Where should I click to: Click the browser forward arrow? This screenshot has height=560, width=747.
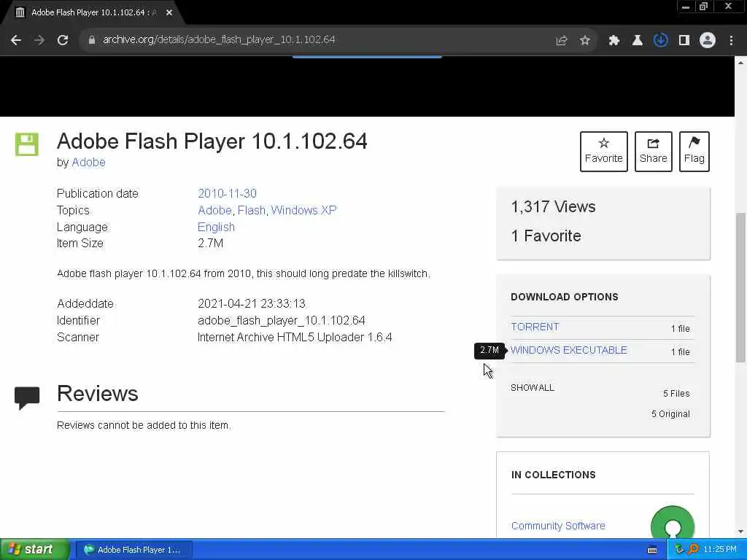[x=39, y=40]
